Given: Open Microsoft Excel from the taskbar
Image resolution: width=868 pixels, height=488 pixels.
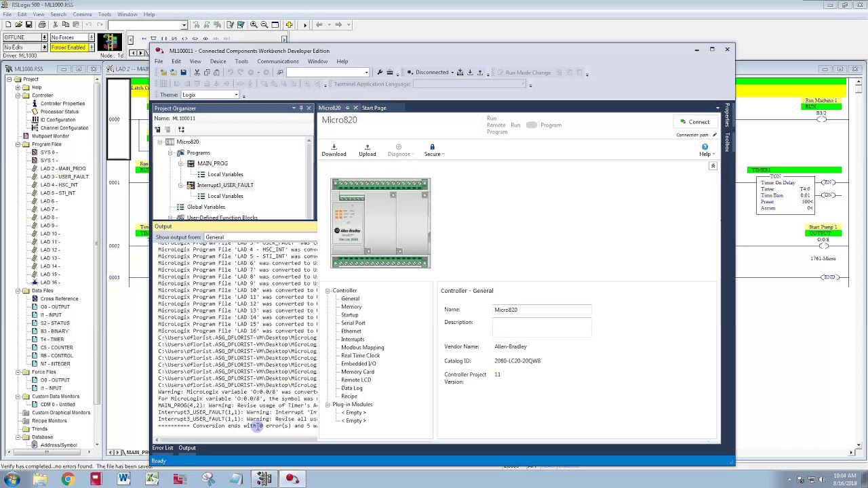Looking at the screenshot, I should click(x=151, y=479).
